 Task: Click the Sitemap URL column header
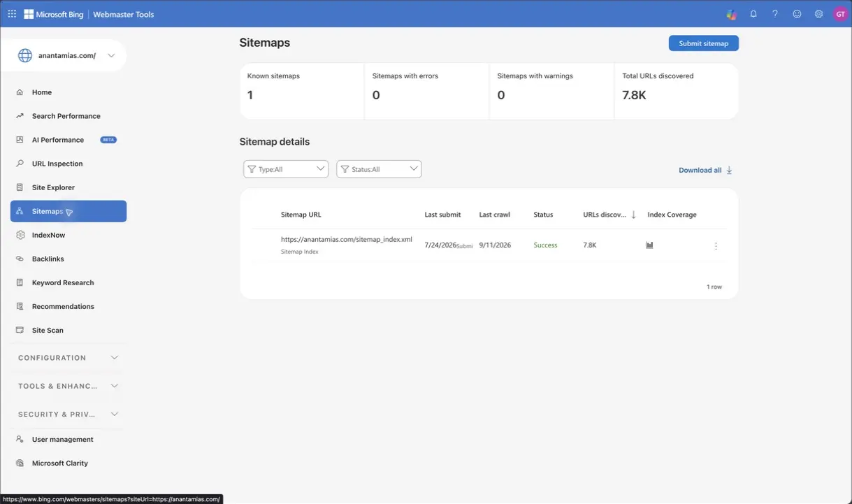(x=301, y=215)
